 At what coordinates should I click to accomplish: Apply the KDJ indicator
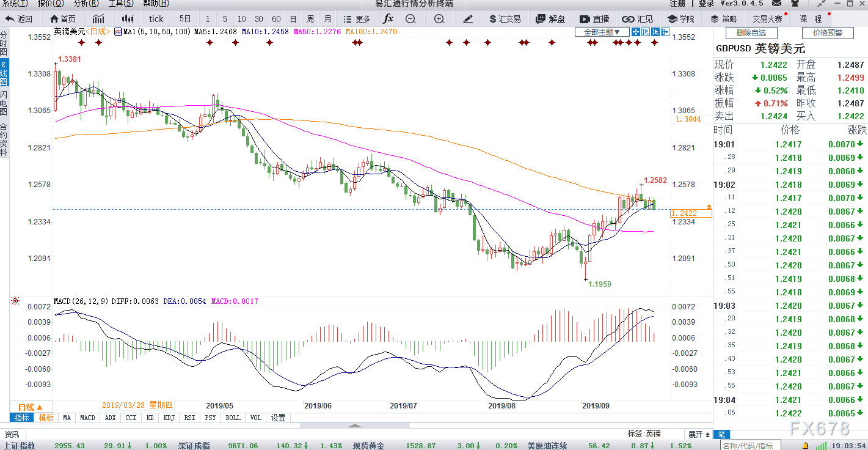(169, 418)
